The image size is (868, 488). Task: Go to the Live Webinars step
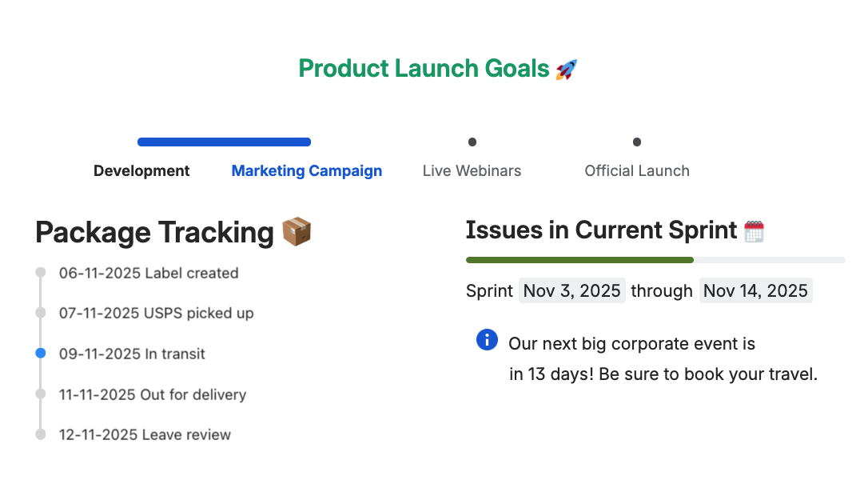pyautogui.click(x=472, y=170)
